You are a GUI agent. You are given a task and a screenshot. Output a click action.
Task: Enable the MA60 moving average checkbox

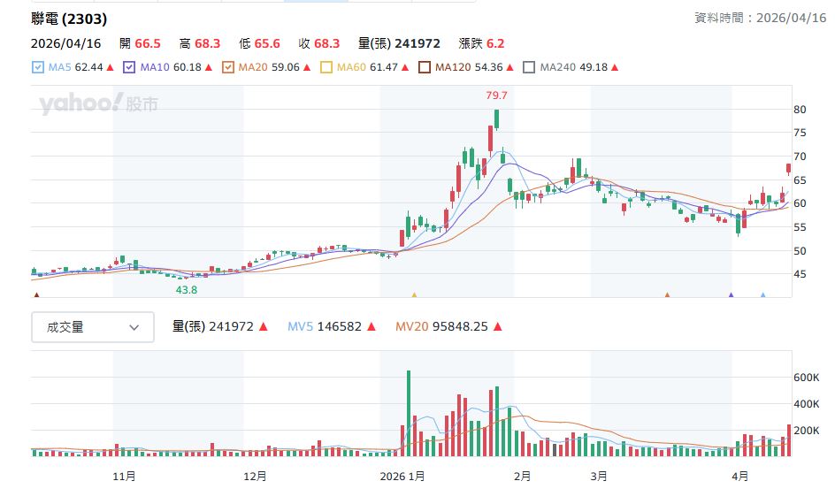[x=326, y=66]
